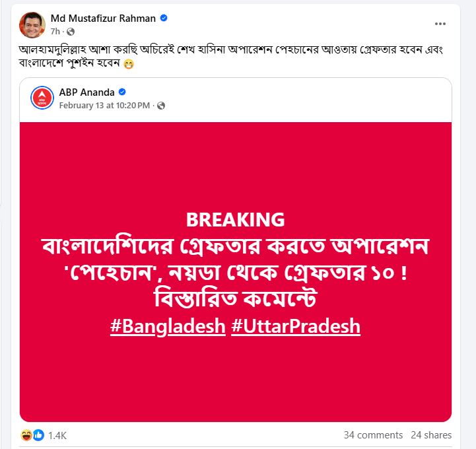Open the 34 comments link
This screenshot has width=476, height=449.
373,435
